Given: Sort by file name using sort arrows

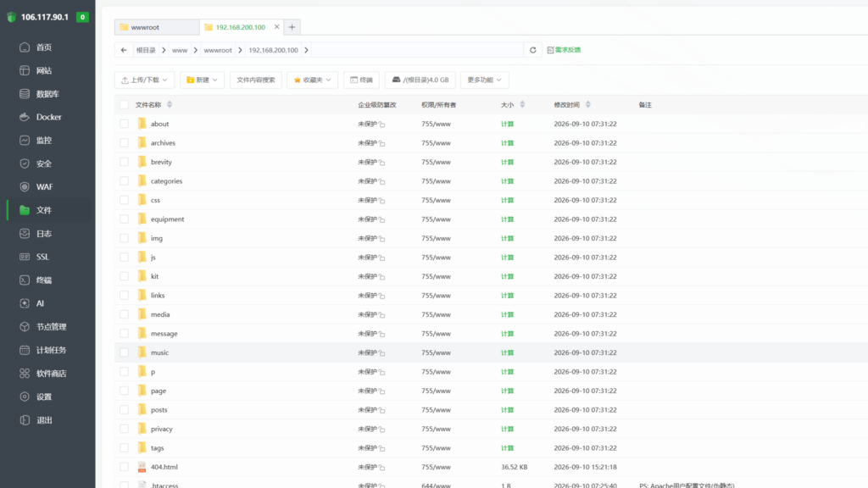Looking at the screenshot, I should point(170,104).
